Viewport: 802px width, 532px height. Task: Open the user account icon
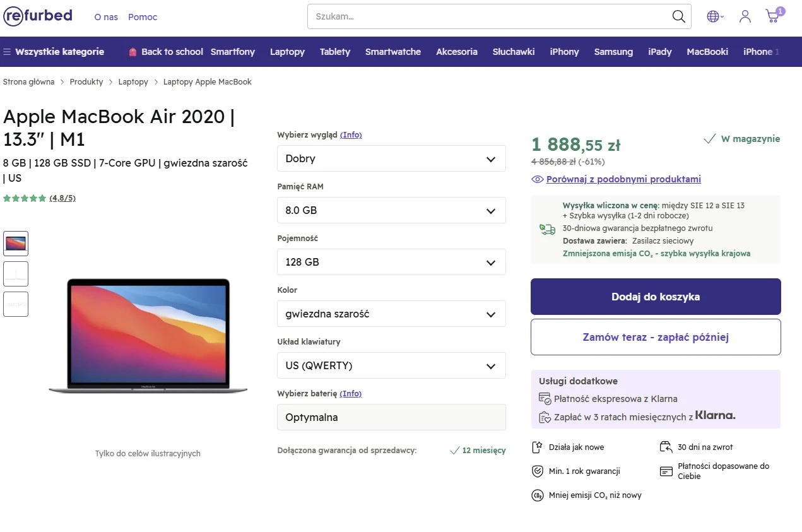745,16
